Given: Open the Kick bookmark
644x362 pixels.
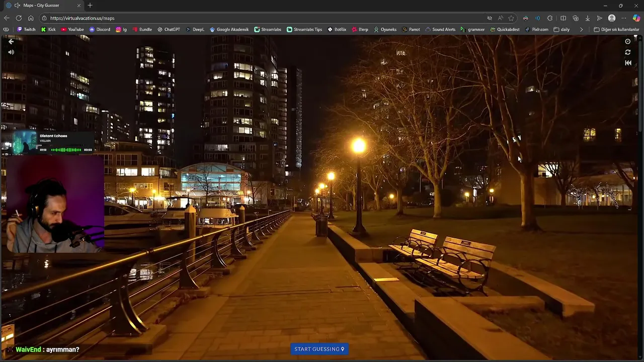Looking at the screenshot, I should (x=48, y=30).
